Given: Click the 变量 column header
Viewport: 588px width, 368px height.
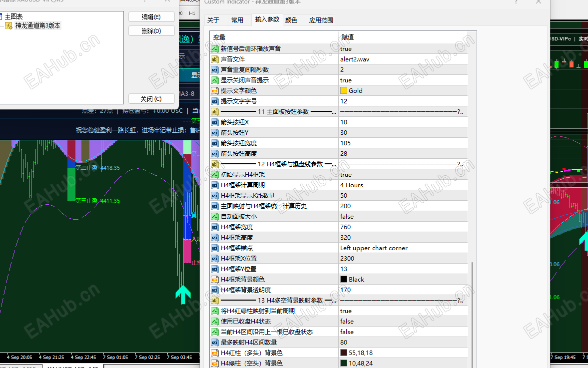Looking at the screenshot, I should coord(274,37).
